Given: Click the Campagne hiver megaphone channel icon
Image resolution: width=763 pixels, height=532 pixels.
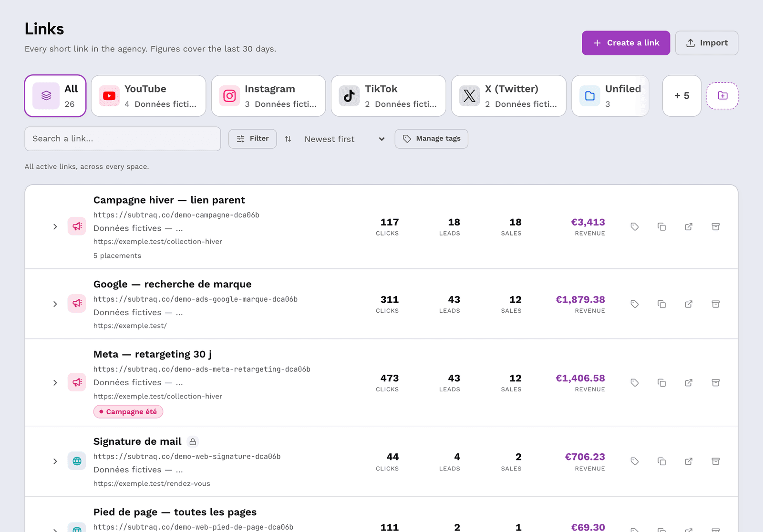Looking at the screenshot, I should (77, 226).
